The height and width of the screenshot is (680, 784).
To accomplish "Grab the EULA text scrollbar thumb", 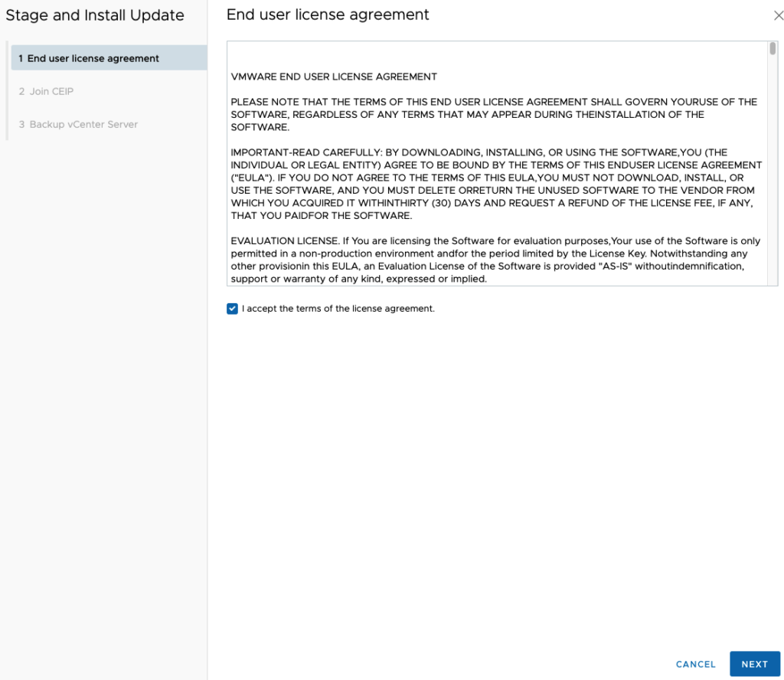I will coord(773,49).
